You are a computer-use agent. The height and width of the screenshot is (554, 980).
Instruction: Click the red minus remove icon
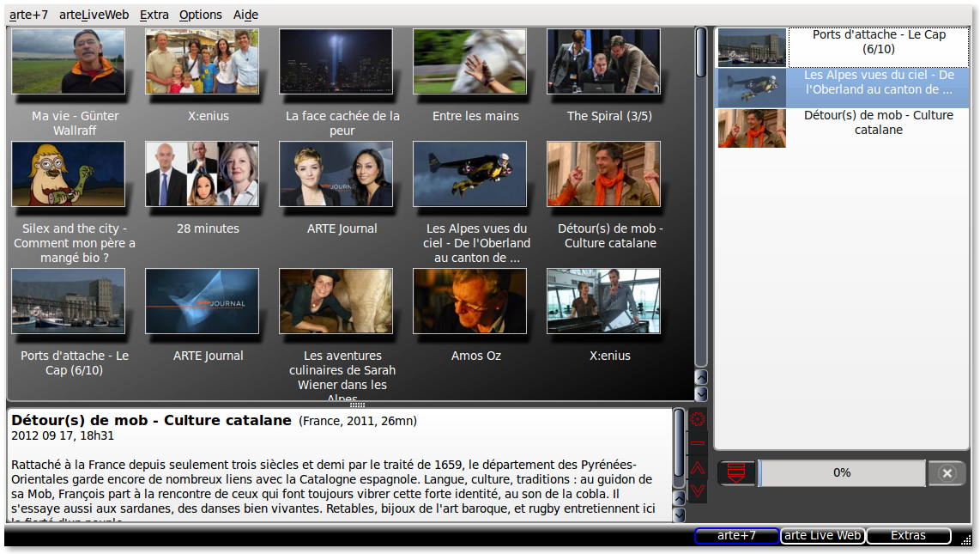coord(698,443)
